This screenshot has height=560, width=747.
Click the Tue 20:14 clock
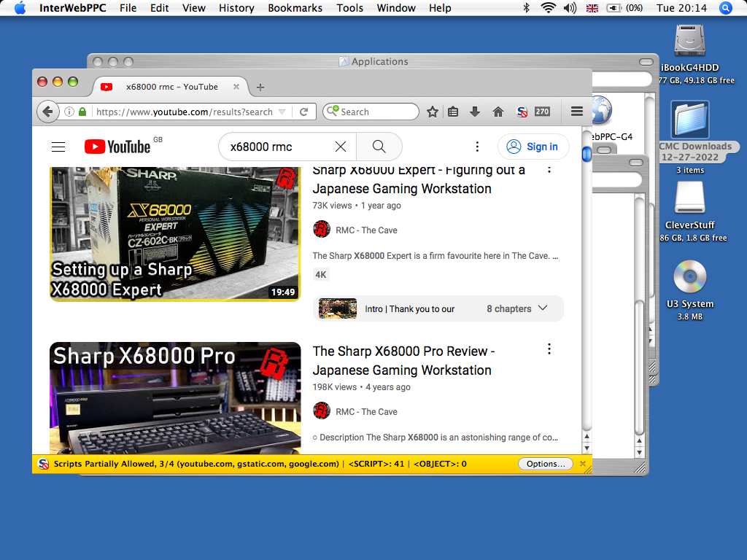[x=681, y=8]
